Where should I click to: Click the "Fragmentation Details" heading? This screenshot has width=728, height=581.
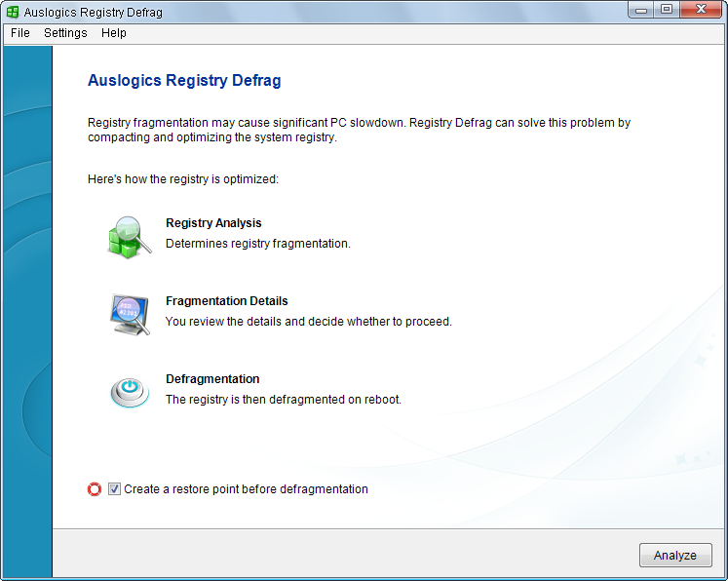point(226,301)
